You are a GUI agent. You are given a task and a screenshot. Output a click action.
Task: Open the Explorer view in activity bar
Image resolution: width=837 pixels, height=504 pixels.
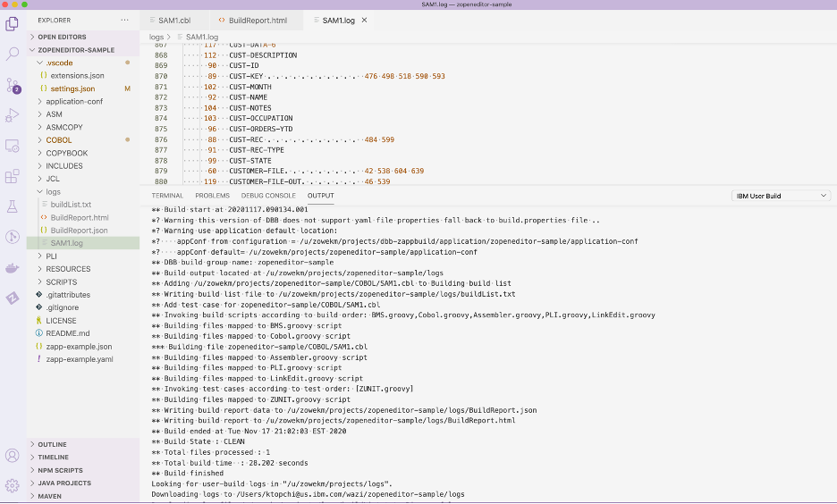click(x=13, y=24)
